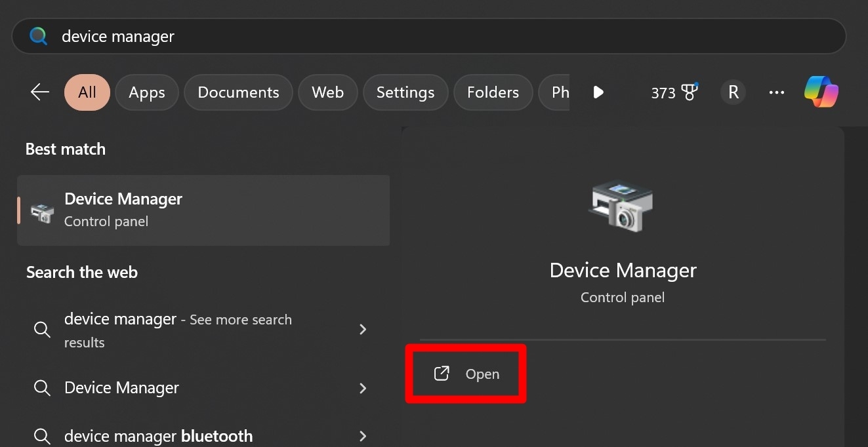Expand chevron for 'Device Manager' web suggestion

pos(363,388)
